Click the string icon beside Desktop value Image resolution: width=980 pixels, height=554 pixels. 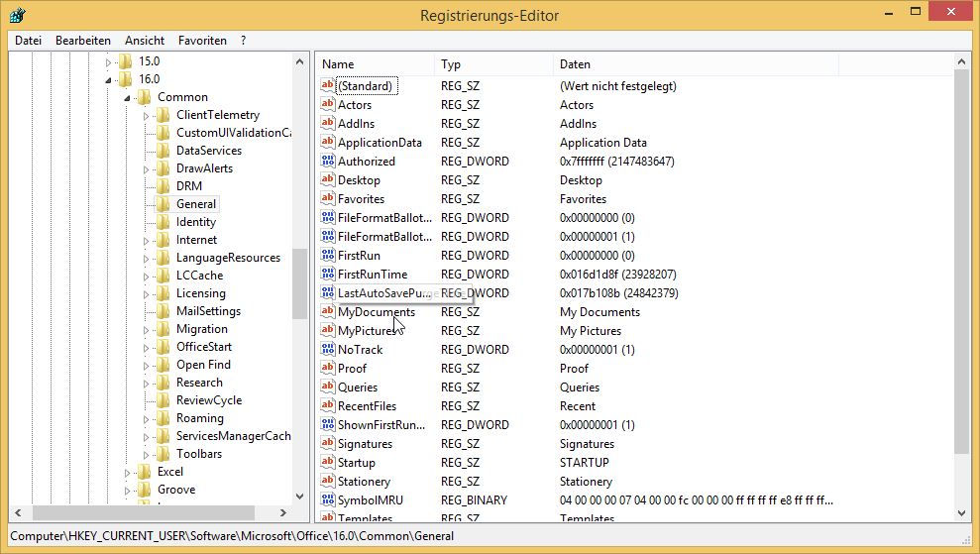pyautogui.click(x=328, y=178)
